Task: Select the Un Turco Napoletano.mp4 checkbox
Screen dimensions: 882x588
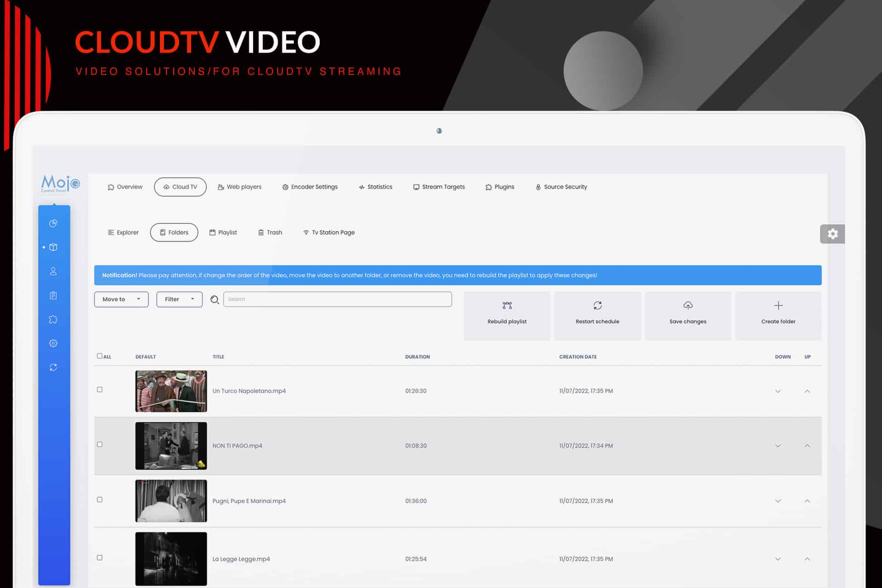Action: (x=100, y=390)
